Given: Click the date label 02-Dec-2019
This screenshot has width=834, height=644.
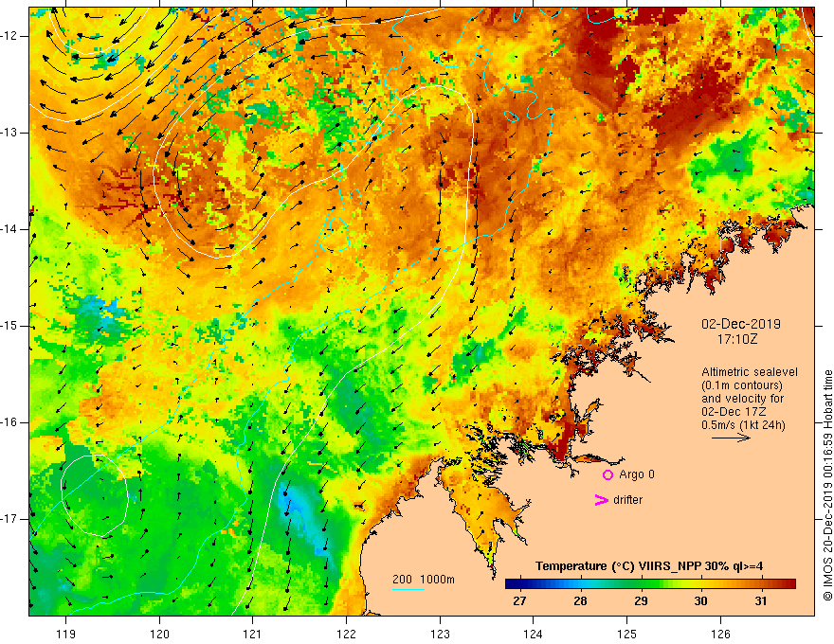Looking at the screenshot, I should pos(741,324).
